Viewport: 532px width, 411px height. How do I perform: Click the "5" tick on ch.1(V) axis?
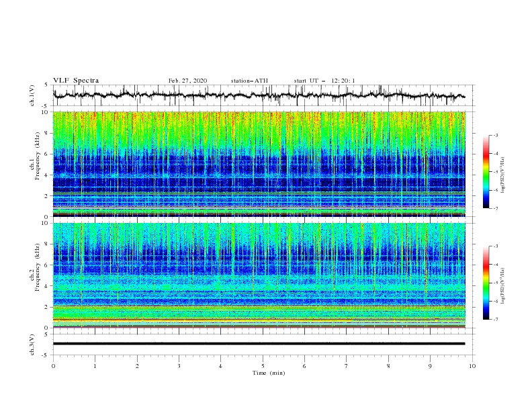point(47,85)
